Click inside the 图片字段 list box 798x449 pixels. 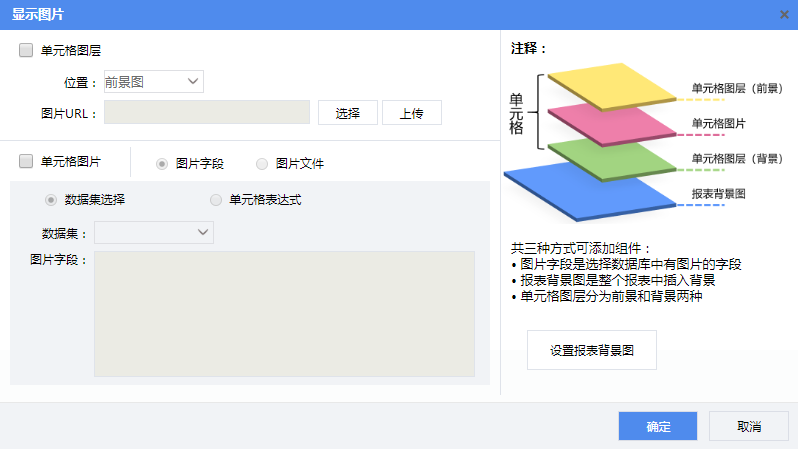click(x=284, y=313)
